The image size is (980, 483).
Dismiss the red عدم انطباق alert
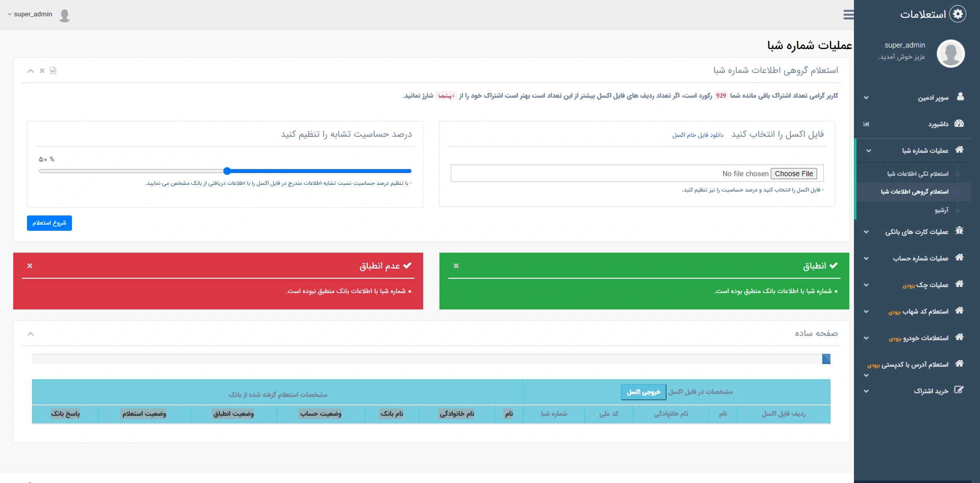(30, 266)
